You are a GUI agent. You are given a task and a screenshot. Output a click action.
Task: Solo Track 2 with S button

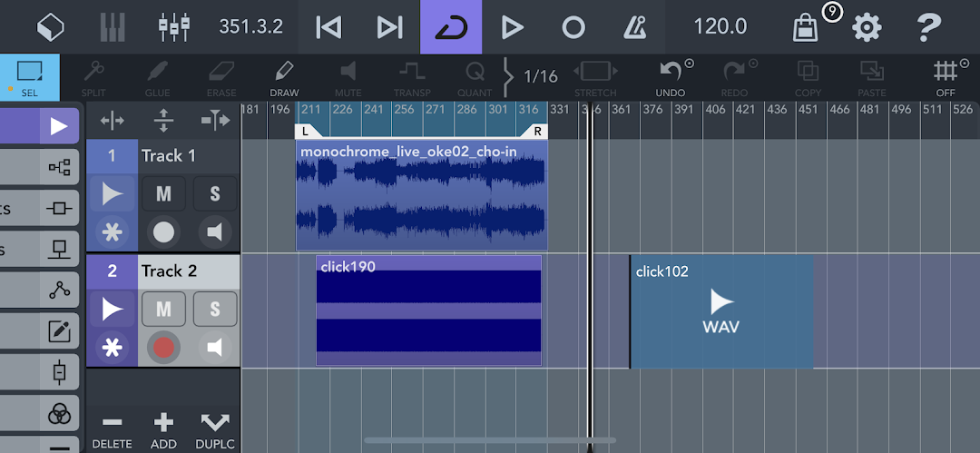[x=215, y=309]
